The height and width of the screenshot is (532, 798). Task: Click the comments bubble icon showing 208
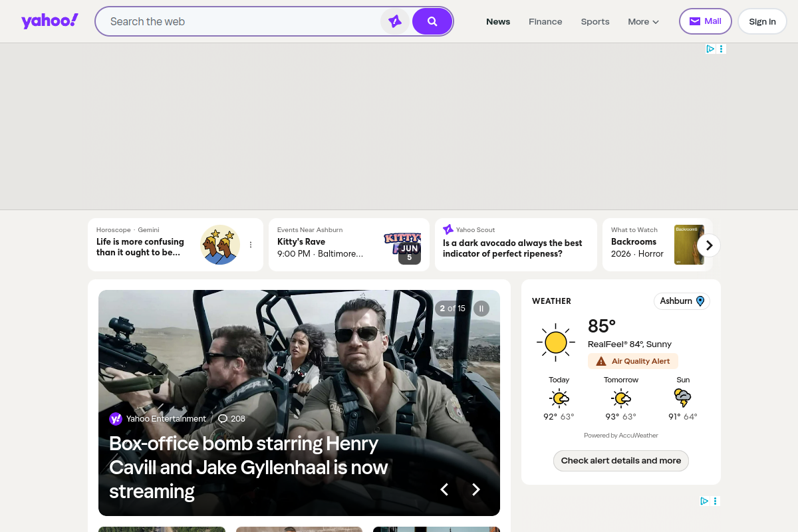223,419
